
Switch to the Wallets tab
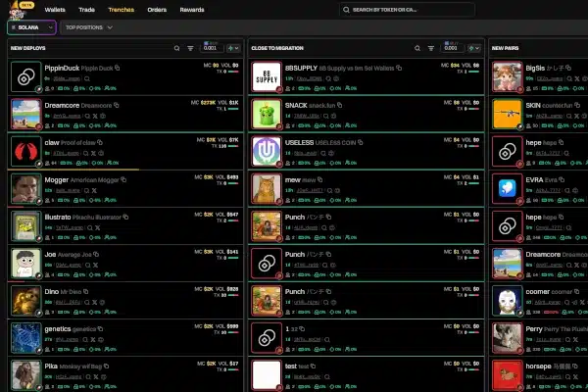pyautogui.click(x=57, y=9)
